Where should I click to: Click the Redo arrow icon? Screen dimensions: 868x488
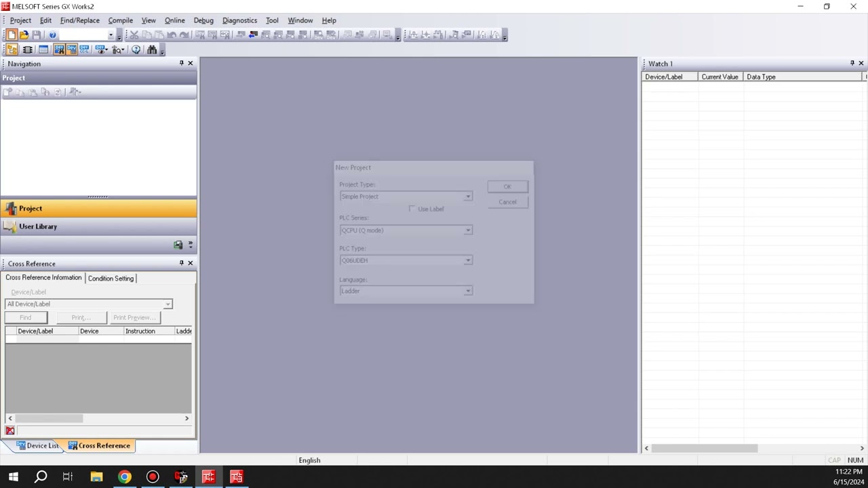[184, 35]
